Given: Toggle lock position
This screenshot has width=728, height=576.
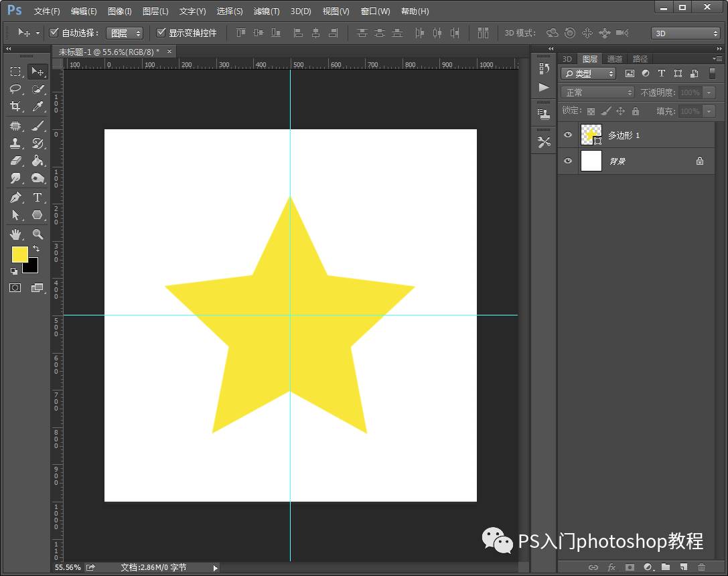Looking at the screenshot, I should [620, 111].
